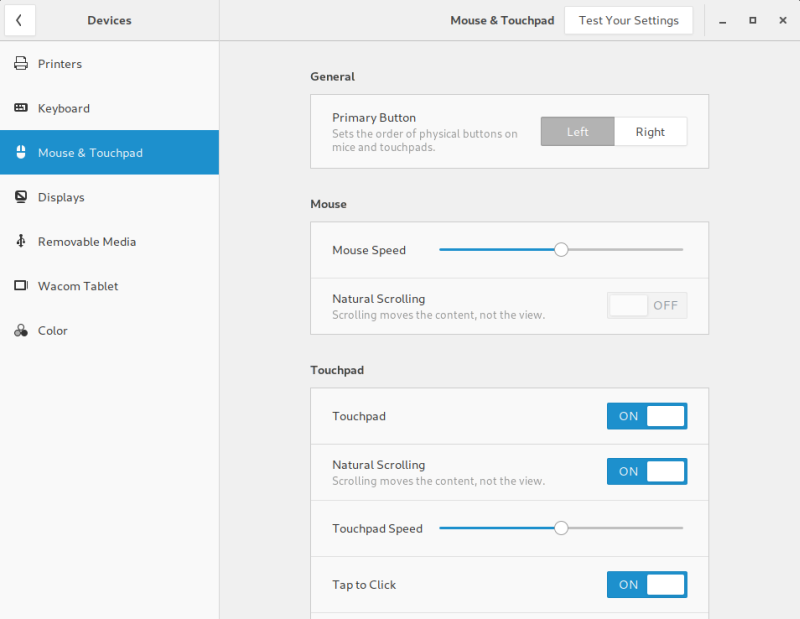Open the Displays settings panel
Viewport: 800px width, 619px height.
tap(61, 197)
